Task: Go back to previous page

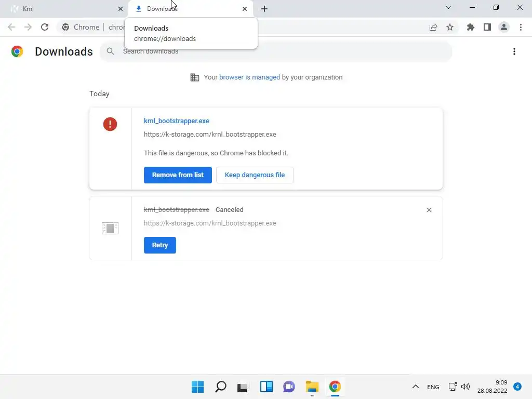Action: click(x=11, y=27)
